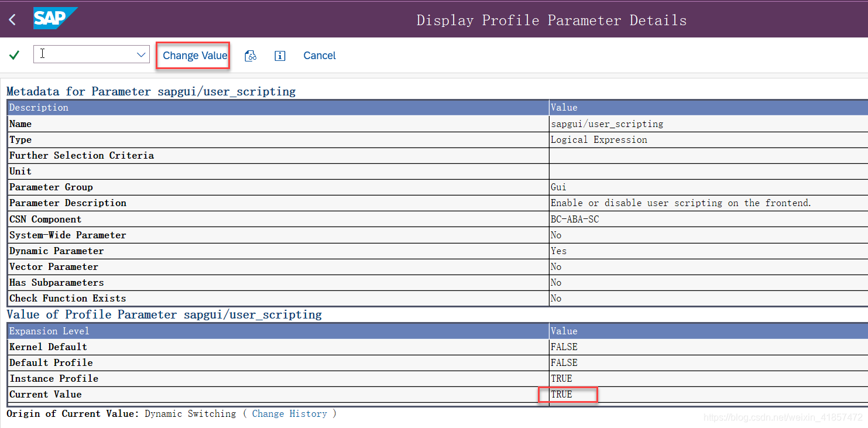This screenshot has height=428, width=868.
Task: Select value 'sapgui/user_scripting' in Name row
Action: click(x=607, y=124)
